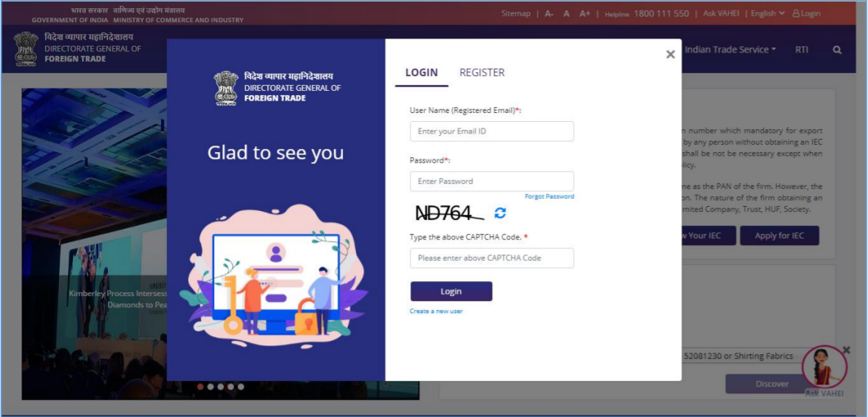
Task: Switch to the LOGIN tab
Action: pyautogui.click(x=421, y=72)
